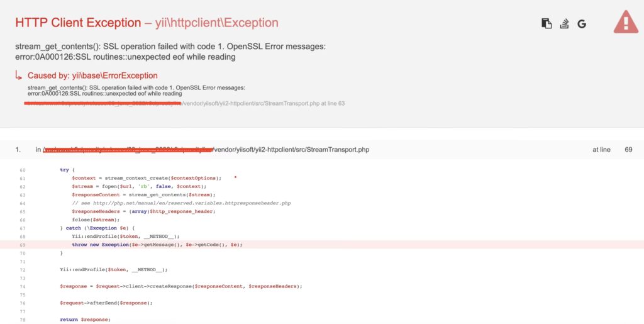Click the stream_get_contents($stream) code line

pyautogui.click(x=143, y=195)
